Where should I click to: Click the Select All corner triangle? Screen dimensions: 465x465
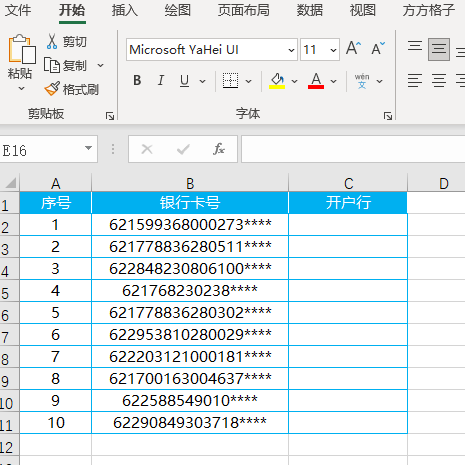point(11,183)
